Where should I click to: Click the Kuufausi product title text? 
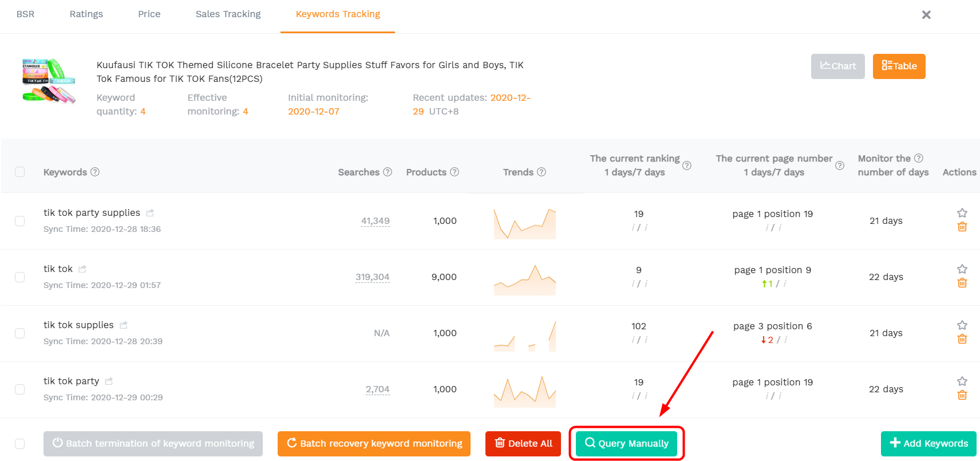point(310,72)
